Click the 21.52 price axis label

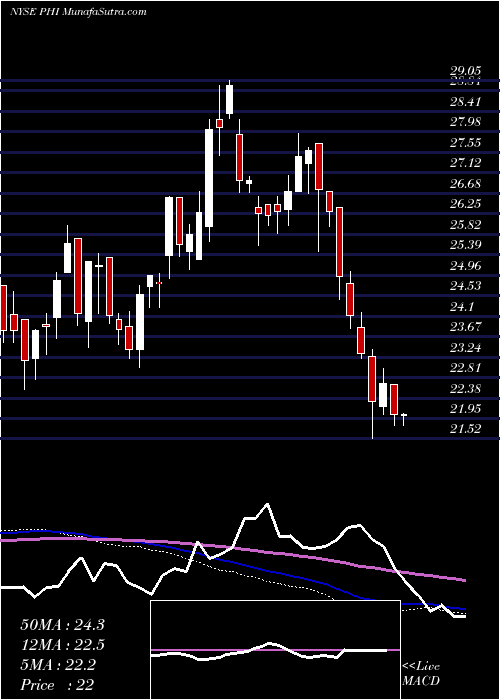[465, 429]
